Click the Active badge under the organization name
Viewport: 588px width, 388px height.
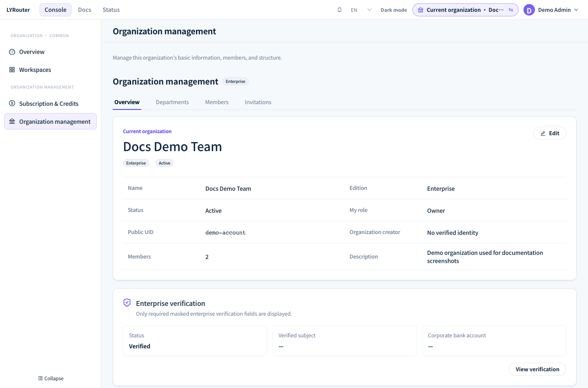[x=165, y=163]
